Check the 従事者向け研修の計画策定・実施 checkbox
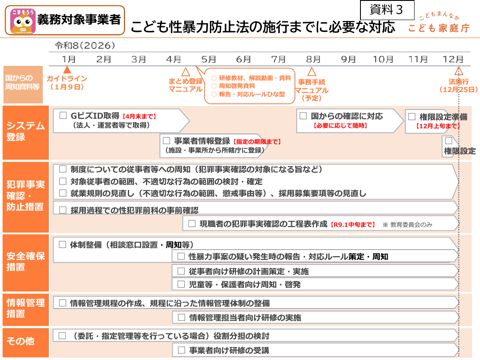480x360 pixels. pos(181,271)
